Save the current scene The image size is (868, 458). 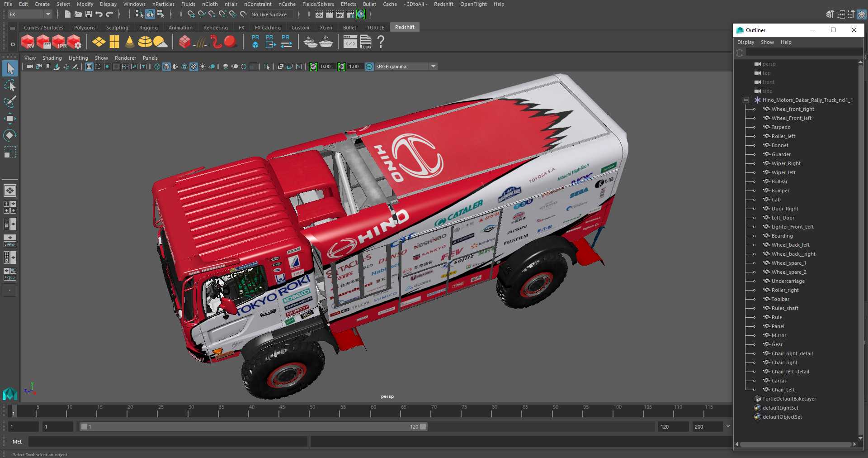89,14
